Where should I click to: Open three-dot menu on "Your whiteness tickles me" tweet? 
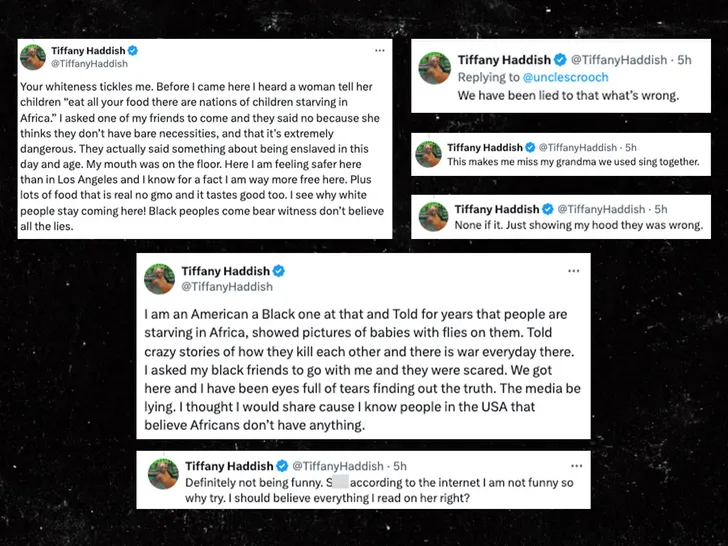pos(379,50)
